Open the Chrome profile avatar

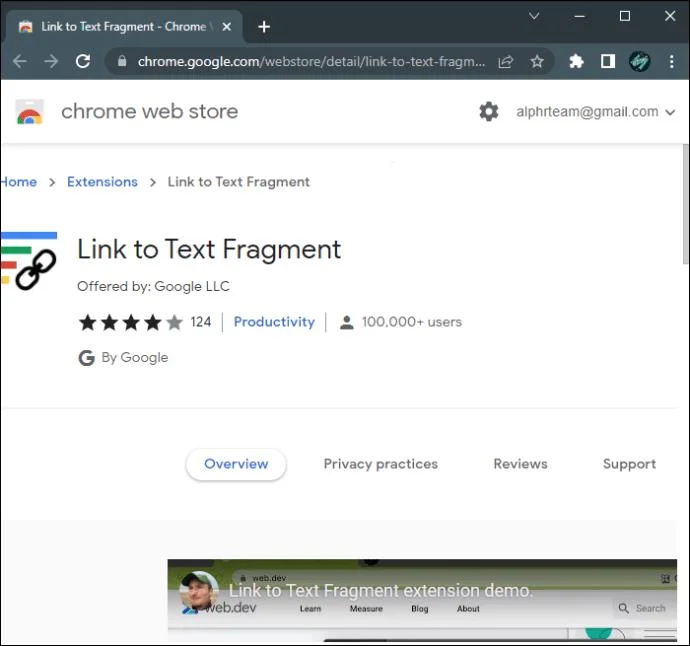click(x=639, y=61)
